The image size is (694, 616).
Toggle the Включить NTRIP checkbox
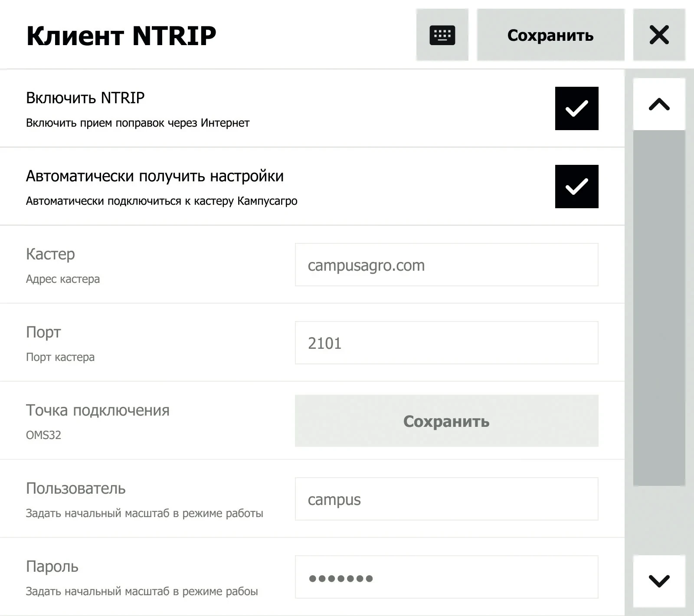pyautogui.click(x=576, y=108)
